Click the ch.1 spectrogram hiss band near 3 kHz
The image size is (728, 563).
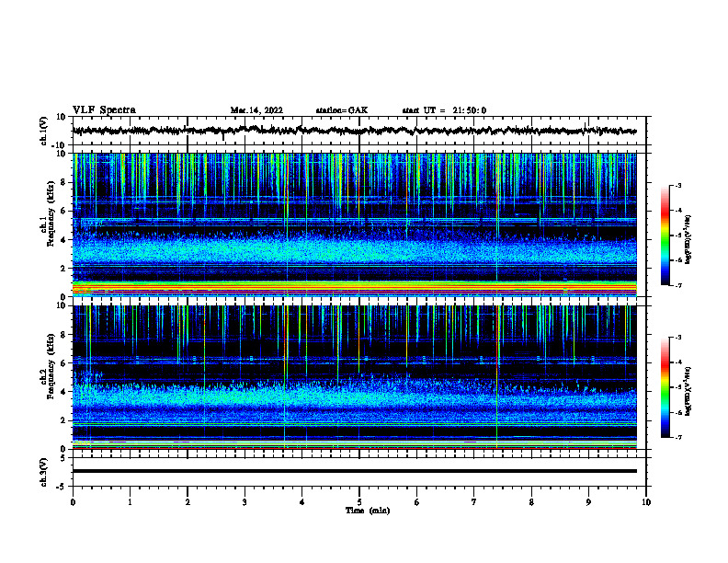pos(354,253)
